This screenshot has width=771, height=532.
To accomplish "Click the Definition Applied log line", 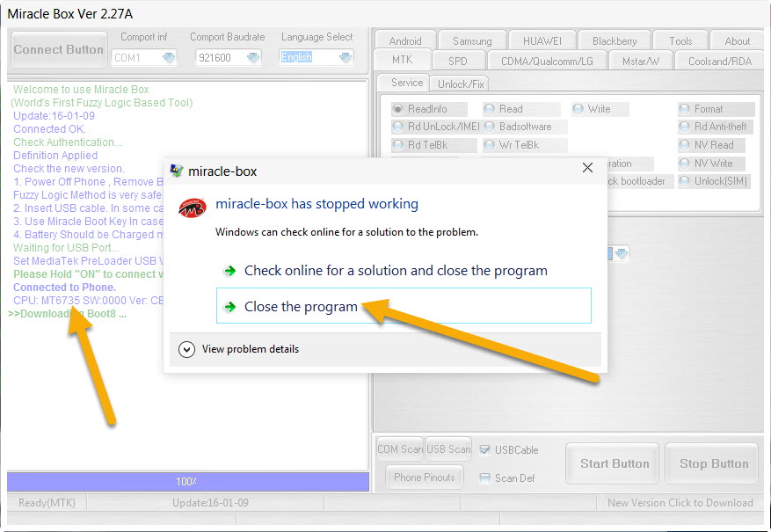I will [x=55, y=156].
